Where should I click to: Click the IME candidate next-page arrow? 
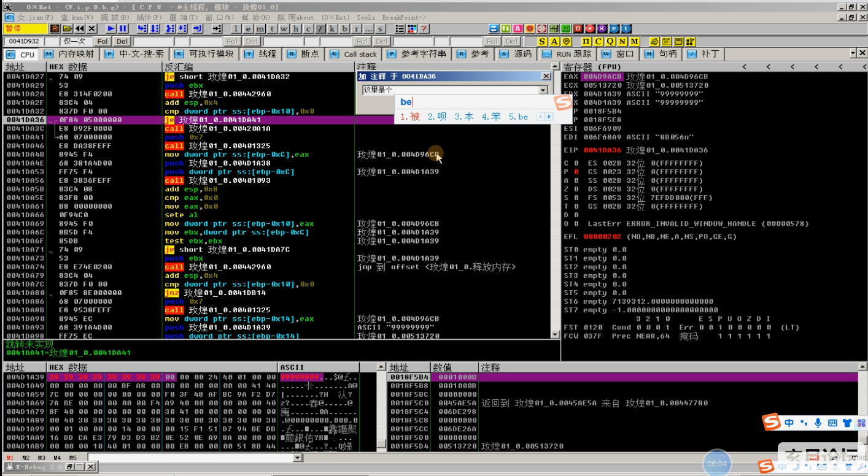click(x=549, y=117)
